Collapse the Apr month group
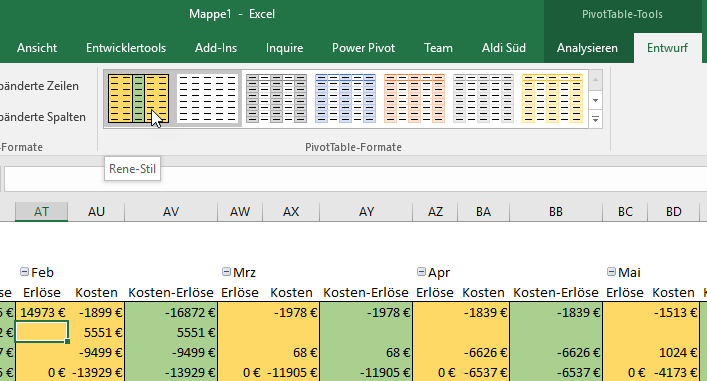This screenshot has height=381, width=707. [x=421, y=271]
